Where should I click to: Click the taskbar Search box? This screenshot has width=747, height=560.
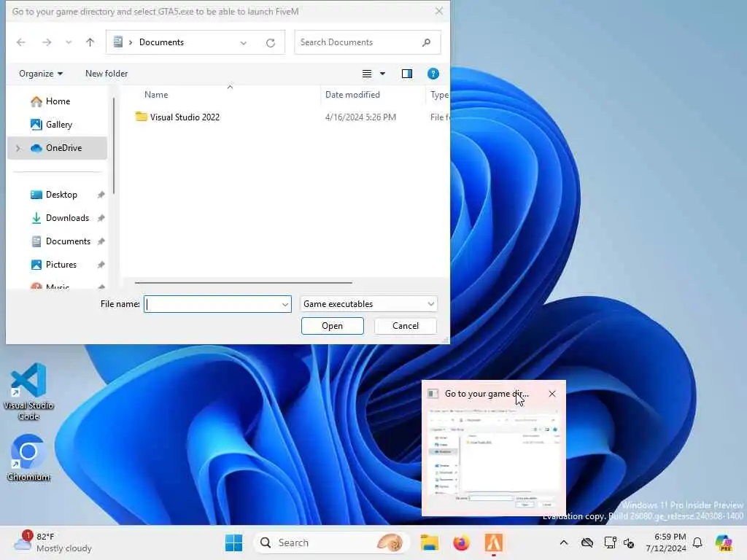pyautogui.click(x=332, y=542)
